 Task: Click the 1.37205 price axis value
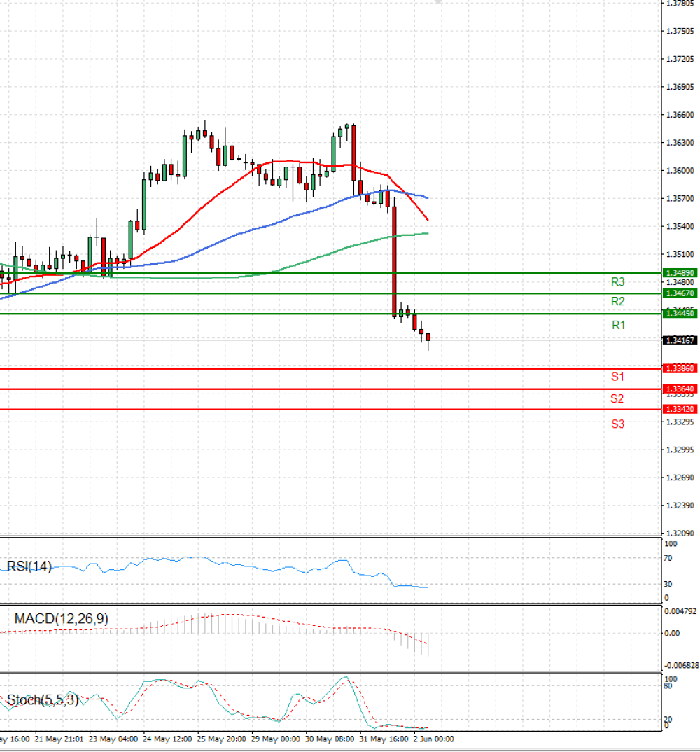680,59
